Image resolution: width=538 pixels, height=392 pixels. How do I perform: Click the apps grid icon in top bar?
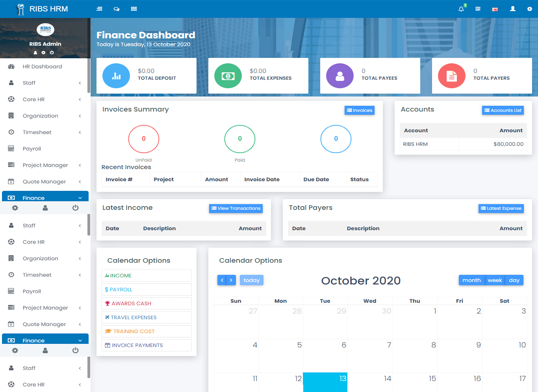[x=134, y=8]
